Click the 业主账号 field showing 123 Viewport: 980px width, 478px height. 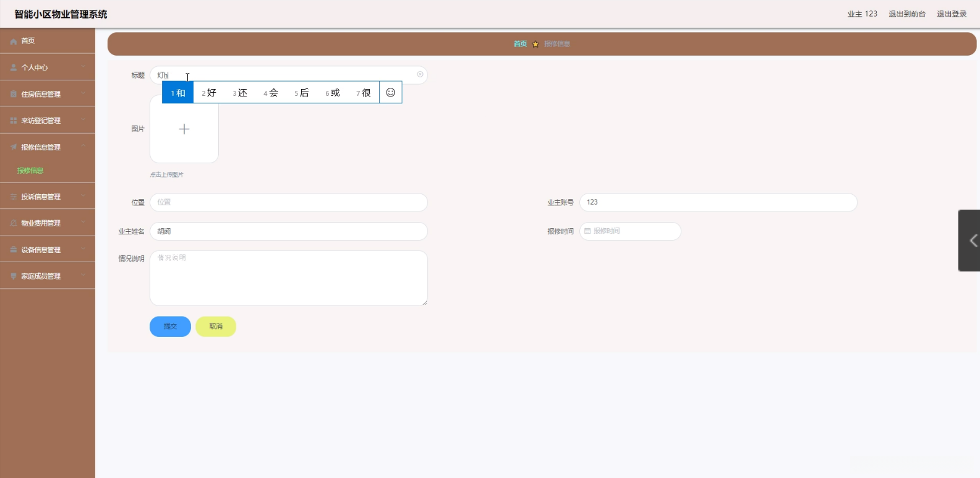tap(718, 202)
